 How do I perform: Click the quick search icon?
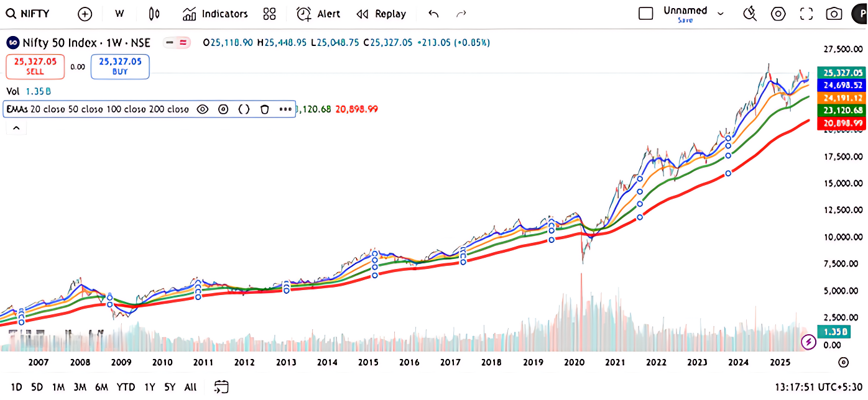click(750, 13)
